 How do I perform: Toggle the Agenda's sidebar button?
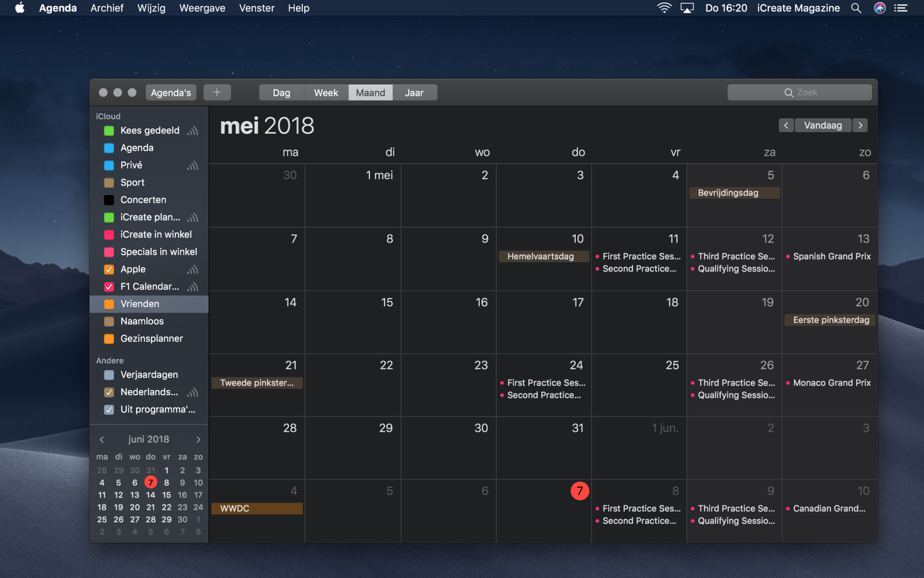[x=171, y=93]
